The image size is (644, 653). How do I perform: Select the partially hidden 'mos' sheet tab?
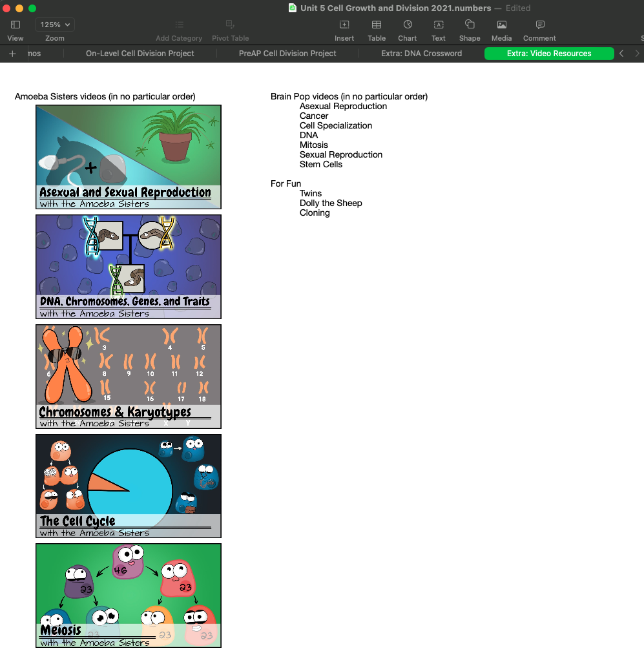coord(34,54)
